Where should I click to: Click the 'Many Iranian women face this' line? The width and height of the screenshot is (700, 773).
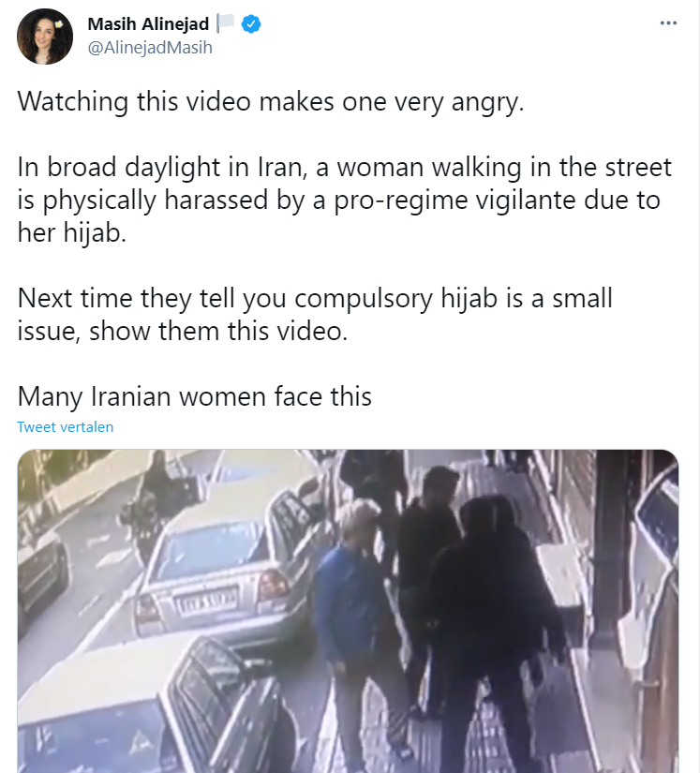coord(194,395)
